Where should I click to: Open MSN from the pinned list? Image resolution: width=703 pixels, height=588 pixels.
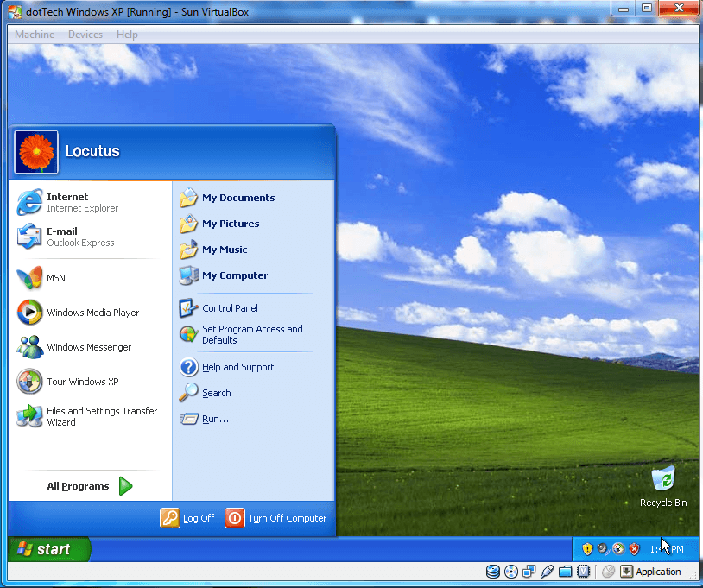pos(55,278)
